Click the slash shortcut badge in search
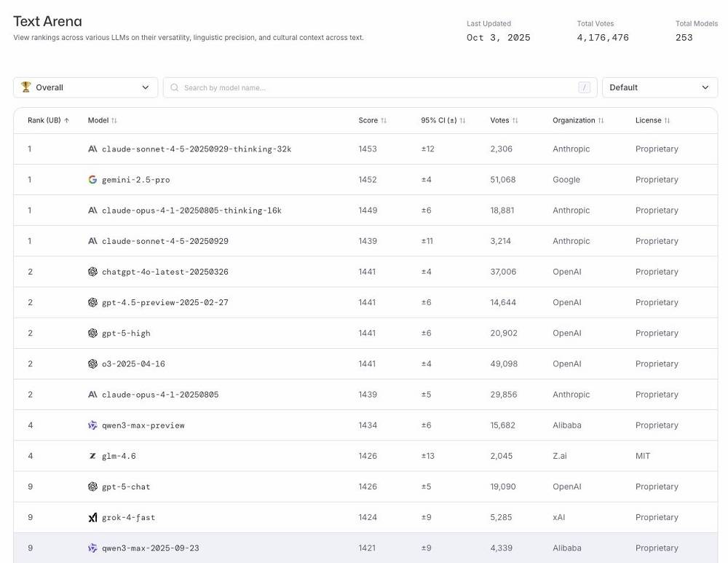 pos(584,88)
